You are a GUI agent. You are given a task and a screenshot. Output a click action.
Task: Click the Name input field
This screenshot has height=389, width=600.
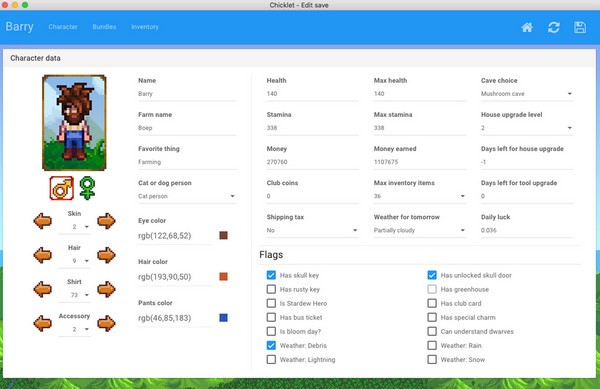tap(187, 94)
